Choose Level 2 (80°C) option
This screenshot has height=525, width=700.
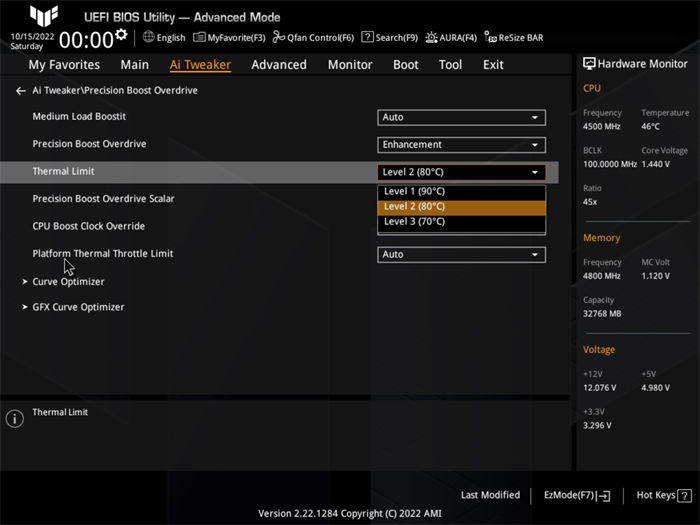pos(461,207)
